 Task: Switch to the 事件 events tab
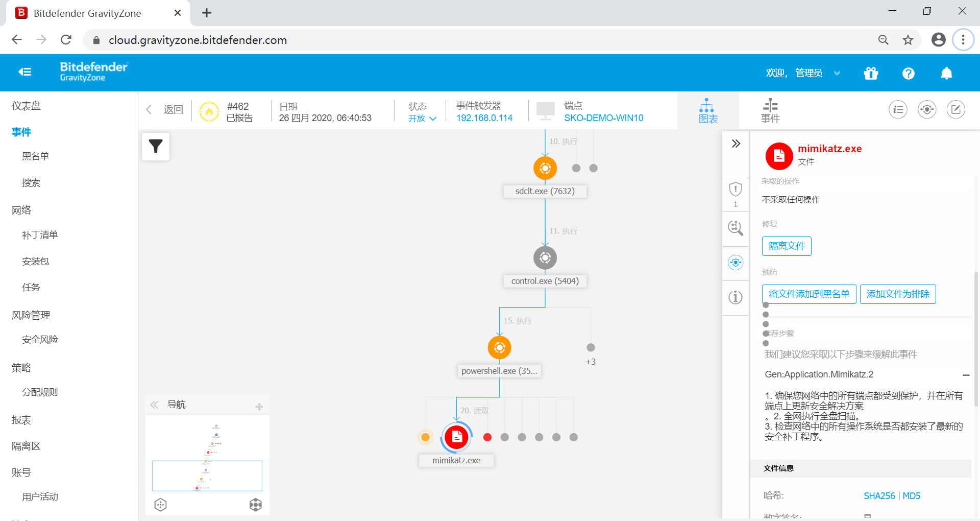[770, 111]
